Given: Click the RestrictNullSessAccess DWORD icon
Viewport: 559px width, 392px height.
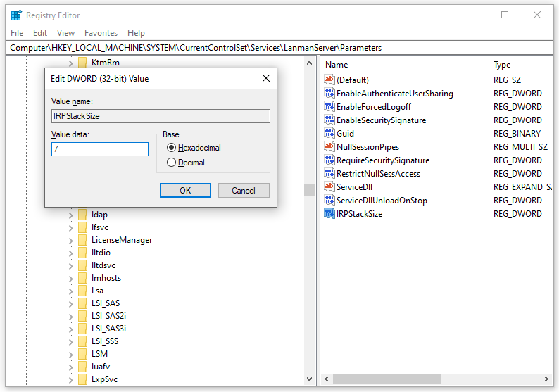Looking at the screenshot, I should click(329, 174).
